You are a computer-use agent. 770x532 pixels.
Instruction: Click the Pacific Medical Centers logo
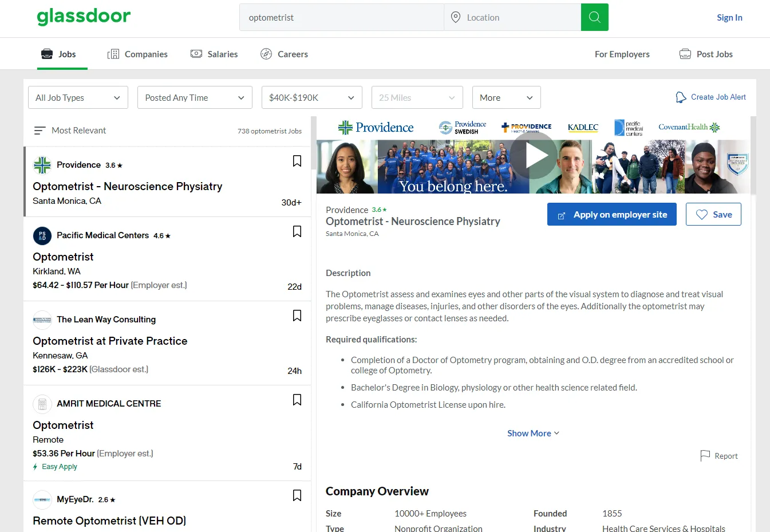tap(42, 235)
